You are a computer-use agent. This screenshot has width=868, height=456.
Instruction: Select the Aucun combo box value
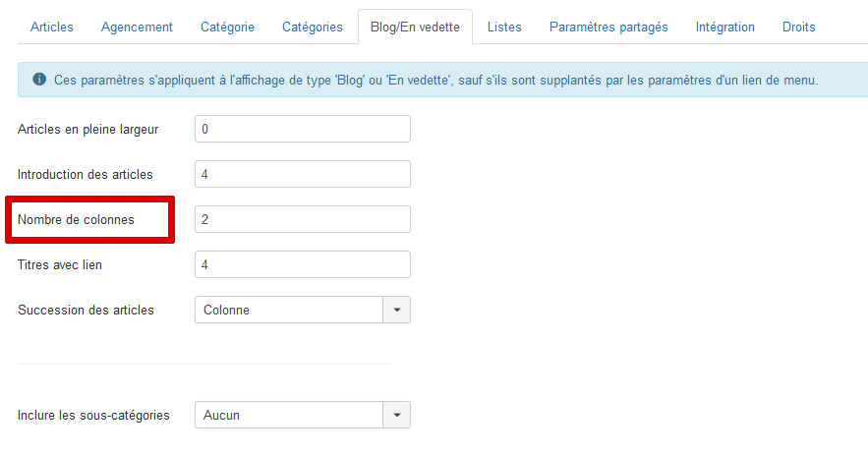click(x=289, y=415)
